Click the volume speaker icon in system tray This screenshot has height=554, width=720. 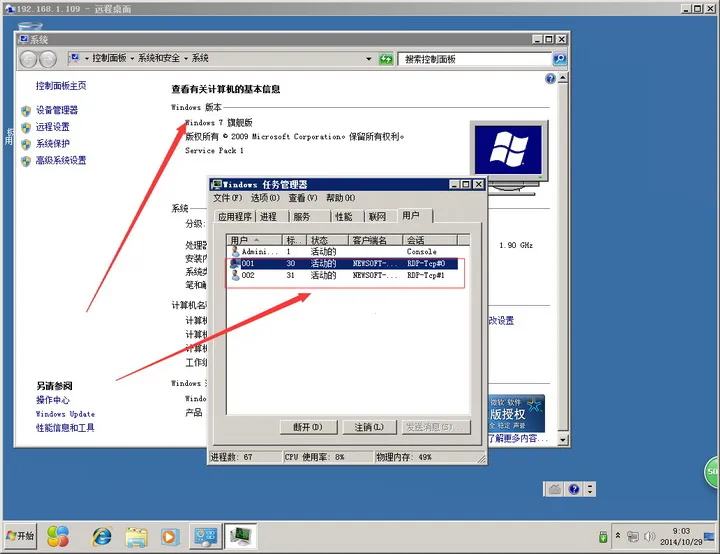coord(650,537)
